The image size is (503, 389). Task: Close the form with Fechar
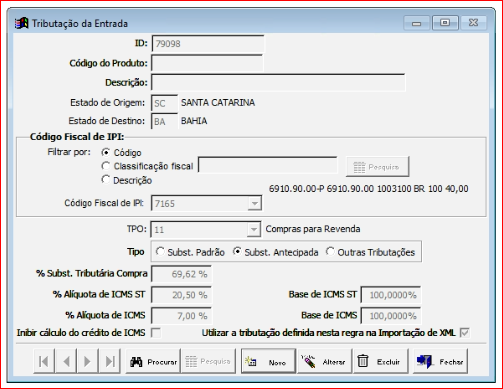(x=440, y=361)
